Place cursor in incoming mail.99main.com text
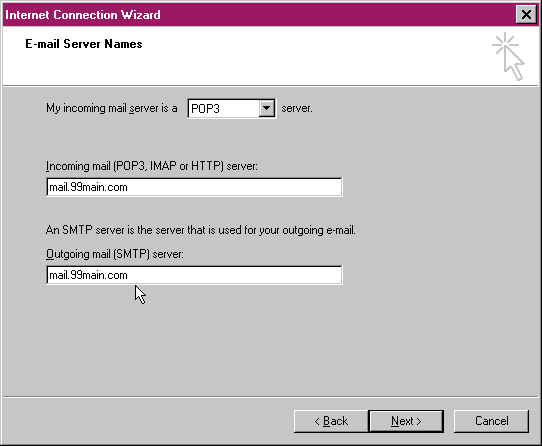This screenshot has width=542, height=446. coord(88,187)
